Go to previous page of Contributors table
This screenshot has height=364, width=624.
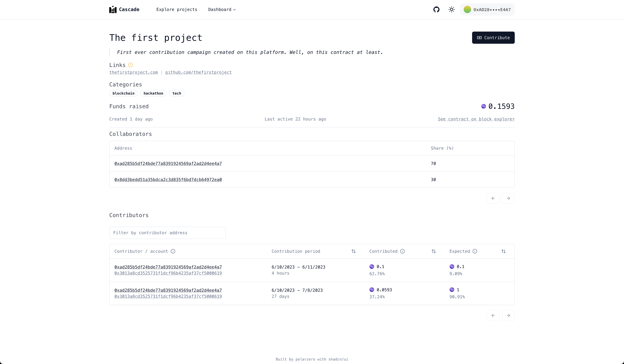[493, 315]
